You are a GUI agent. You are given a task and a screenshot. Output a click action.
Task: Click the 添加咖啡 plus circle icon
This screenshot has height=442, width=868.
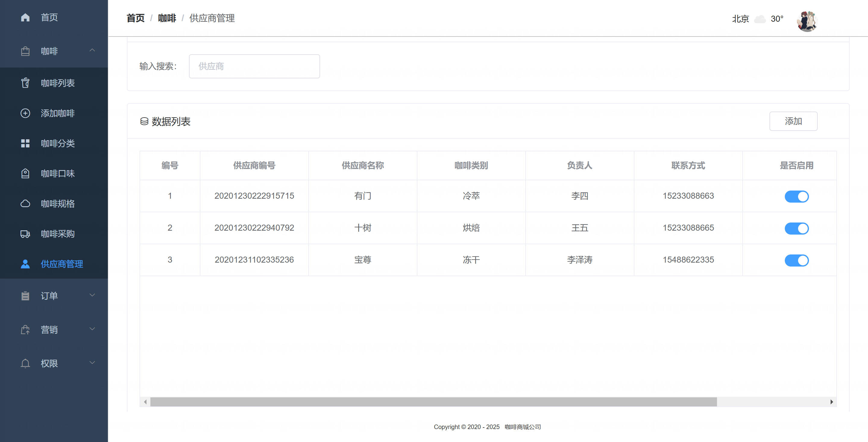25,113
